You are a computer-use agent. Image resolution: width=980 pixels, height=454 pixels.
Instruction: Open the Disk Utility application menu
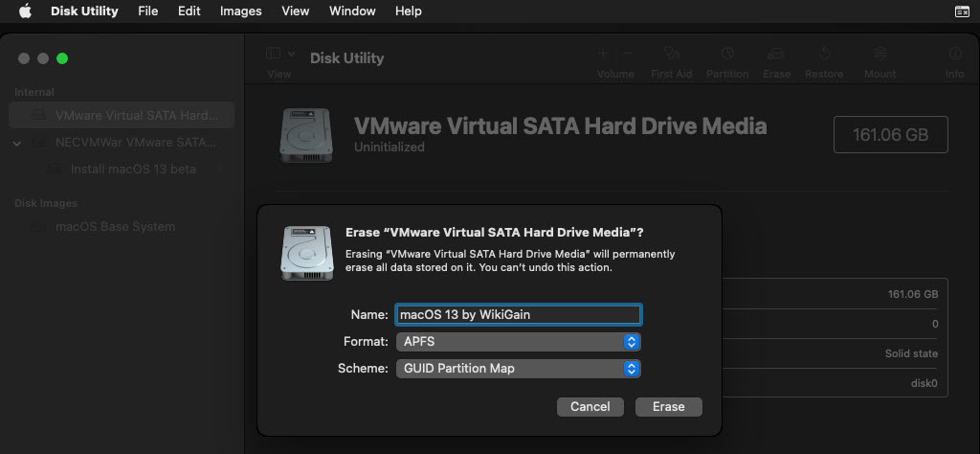pyautogui.click(x=84, y=11)
